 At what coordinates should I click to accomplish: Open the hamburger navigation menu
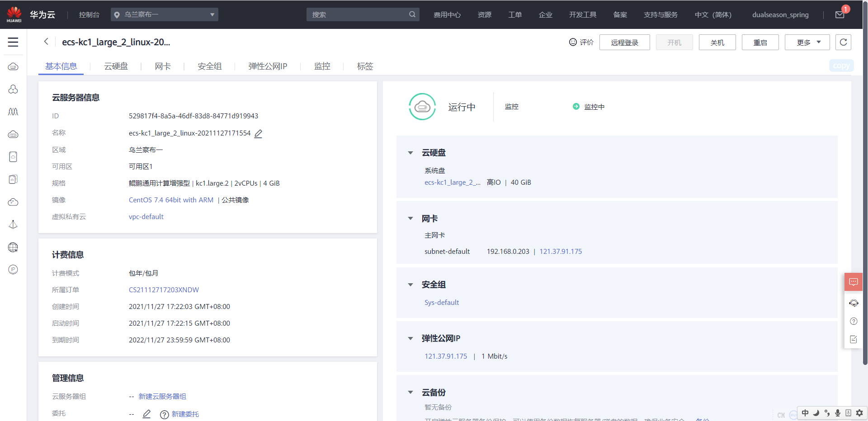(x=13, y=42)
